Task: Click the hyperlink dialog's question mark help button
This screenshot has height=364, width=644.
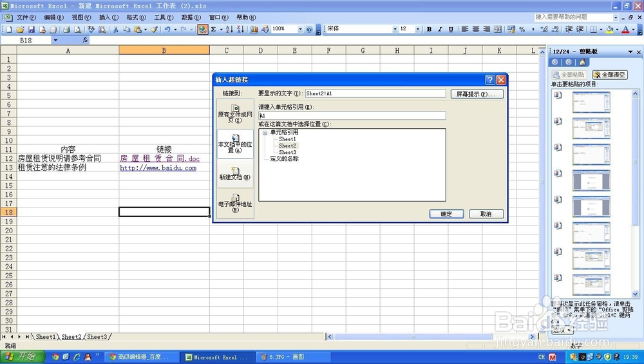Action: pos(490,80)
